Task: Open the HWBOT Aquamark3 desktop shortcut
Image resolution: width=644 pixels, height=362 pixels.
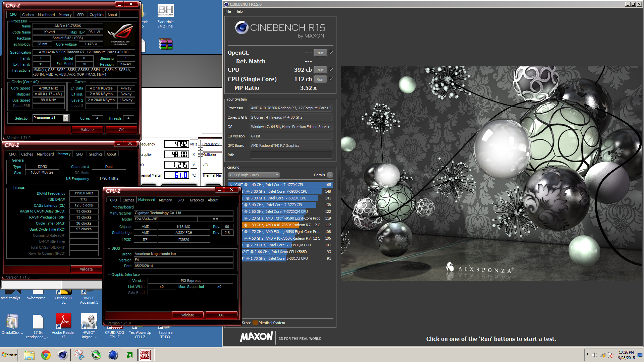Action: coord(89,297)
